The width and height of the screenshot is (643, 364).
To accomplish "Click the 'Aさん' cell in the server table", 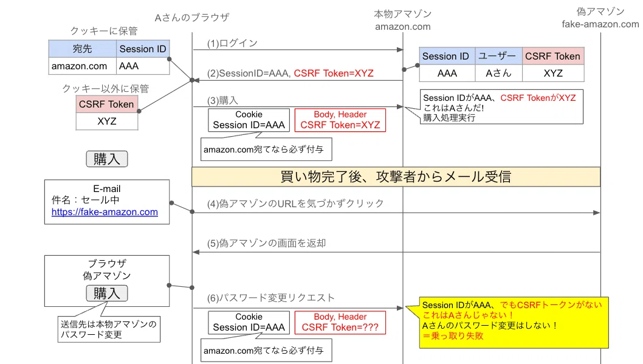I will tap(498, 74).
